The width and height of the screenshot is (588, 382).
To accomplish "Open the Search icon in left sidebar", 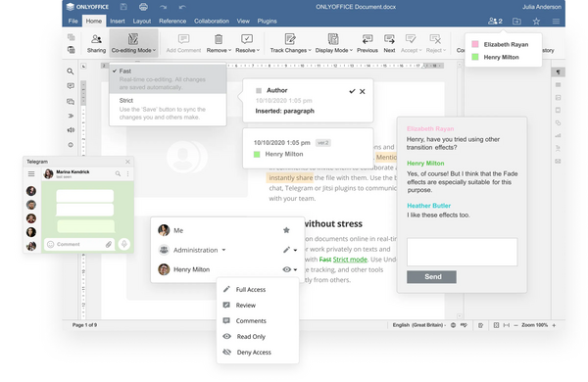I will (71, 72).
